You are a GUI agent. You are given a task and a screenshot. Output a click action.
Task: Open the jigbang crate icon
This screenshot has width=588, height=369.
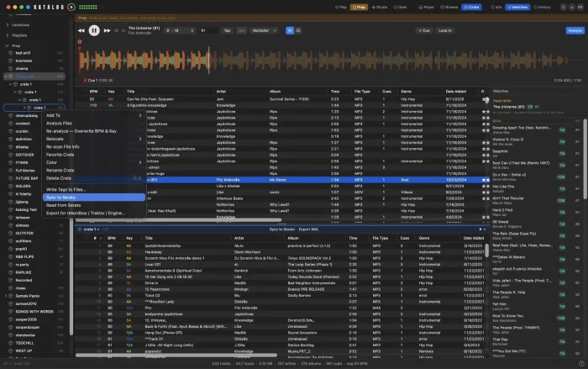11,202
